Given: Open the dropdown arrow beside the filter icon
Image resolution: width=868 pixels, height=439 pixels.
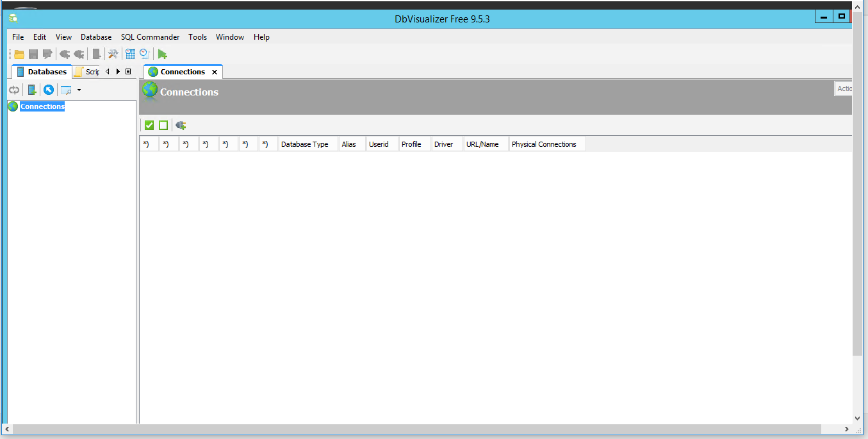Looking at the screenshot, I should click(x=79, y=90).
